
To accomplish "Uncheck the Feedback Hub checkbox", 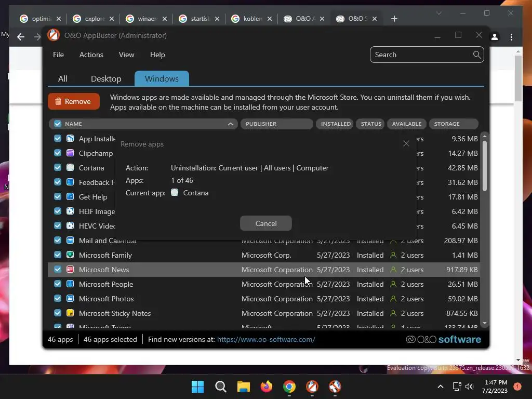I will 58,182.
